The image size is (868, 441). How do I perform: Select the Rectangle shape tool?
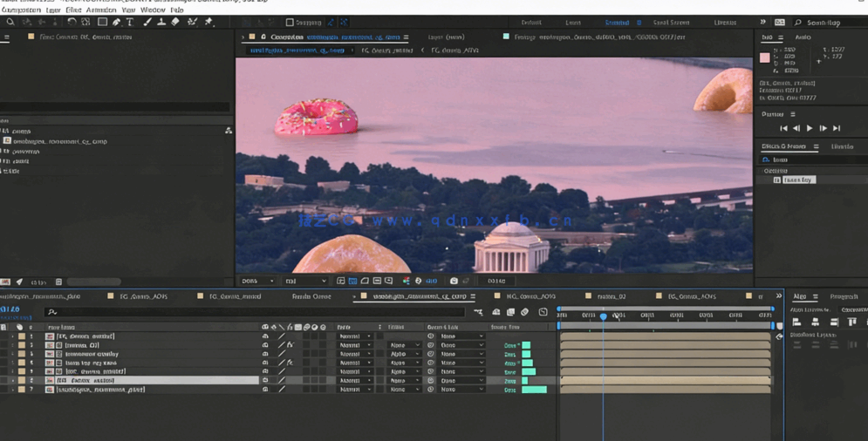[x=102, y=22]
